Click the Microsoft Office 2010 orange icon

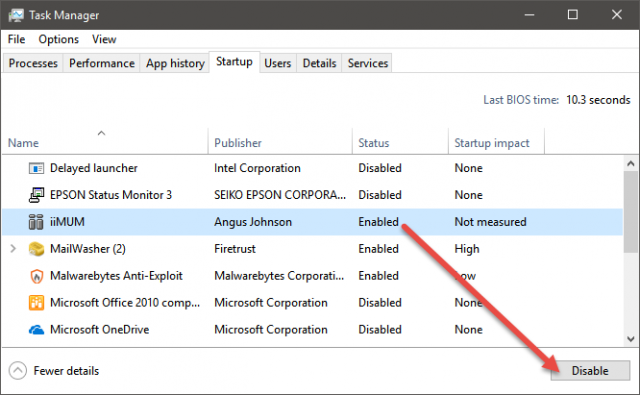point(36,303)
